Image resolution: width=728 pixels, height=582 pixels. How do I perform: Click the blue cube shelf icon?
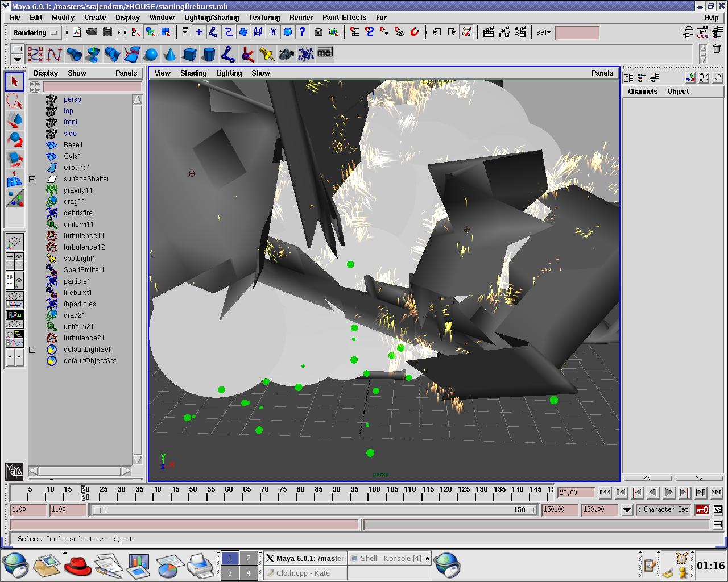coord(189,55)
